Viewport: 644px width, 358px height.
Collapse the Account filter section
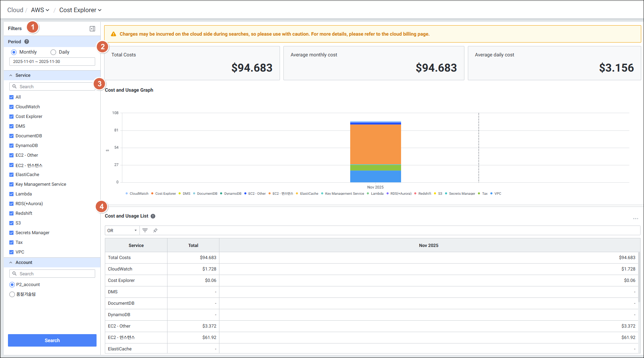point(11,263)
